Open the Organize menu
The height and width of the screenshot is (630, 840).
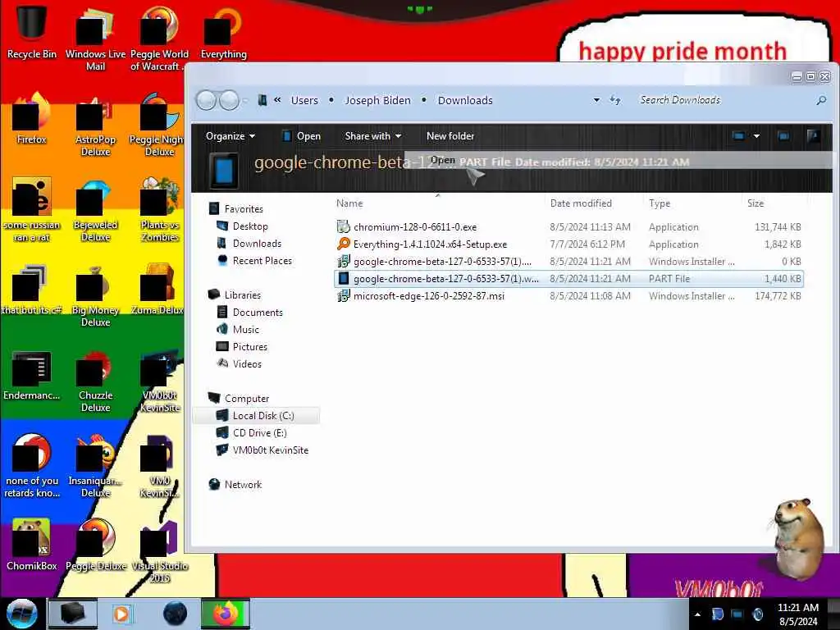231,136
